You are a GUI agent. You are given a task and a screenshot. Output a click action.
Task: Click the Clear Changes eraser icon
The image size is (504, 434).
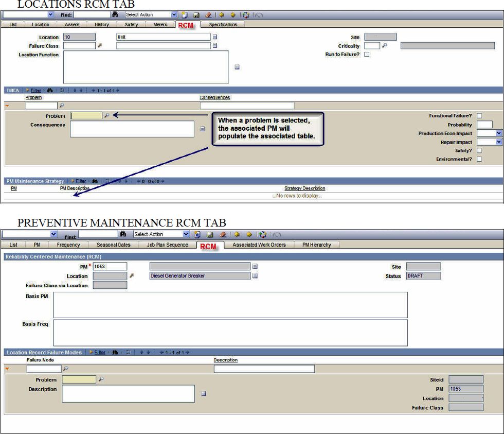209,15
